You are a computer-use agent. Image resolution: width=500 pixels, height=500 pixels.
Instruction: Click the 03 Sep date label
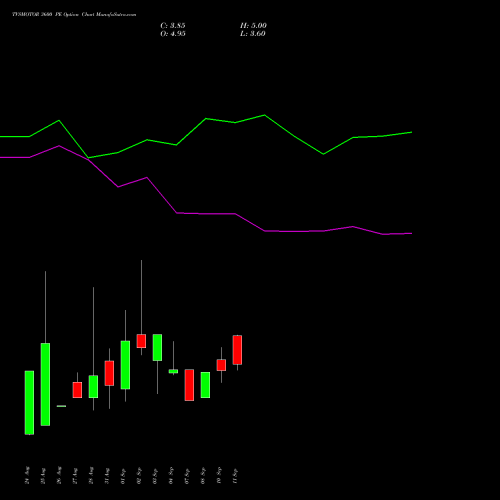click(155, 475)
